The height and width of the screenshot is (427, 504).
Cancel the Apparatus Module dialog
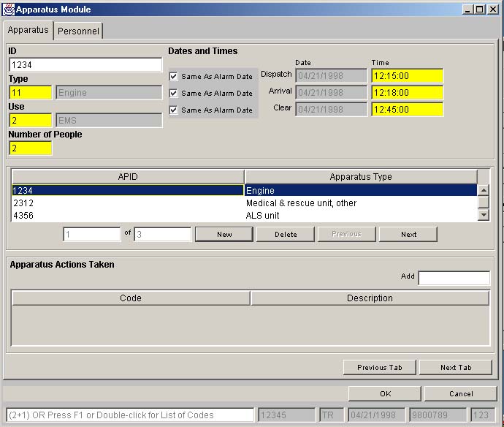point(460,394)
